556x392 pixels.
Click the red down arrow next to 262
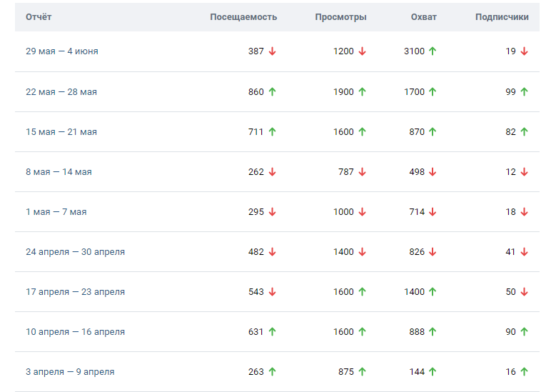pyautogui.click(x=273, y=172)
